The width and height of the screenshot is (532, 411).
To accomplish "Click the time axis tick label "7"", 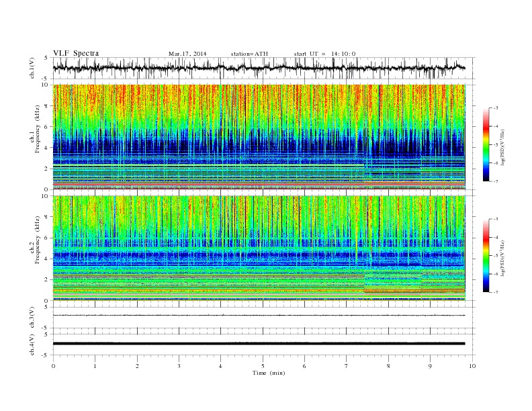I will point(347,366).
